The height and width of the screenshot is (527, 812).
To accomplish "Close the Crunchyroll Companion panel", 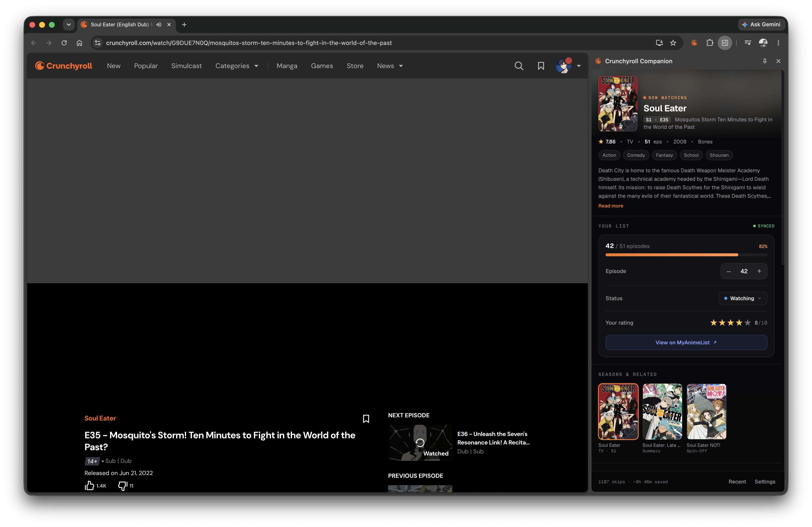I will click(x=778, y=61).
